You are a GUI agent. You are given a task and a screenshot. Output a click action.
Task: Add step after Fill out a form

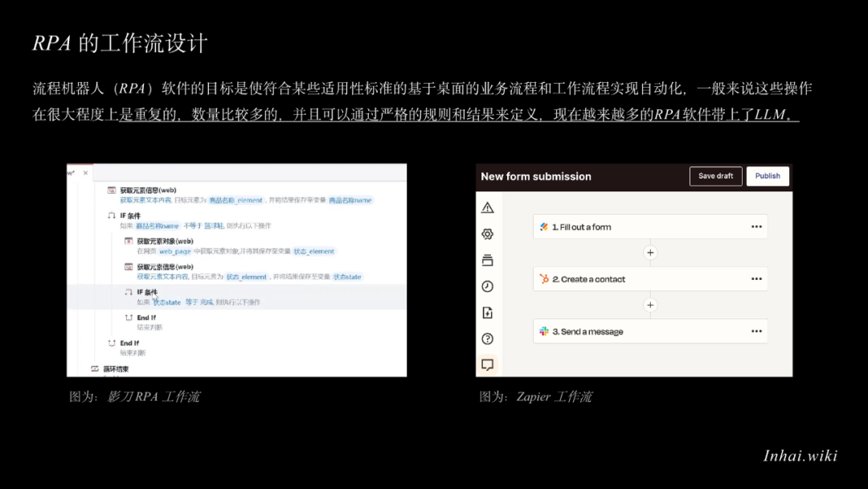pyautogui.click(x=650, y=253)
